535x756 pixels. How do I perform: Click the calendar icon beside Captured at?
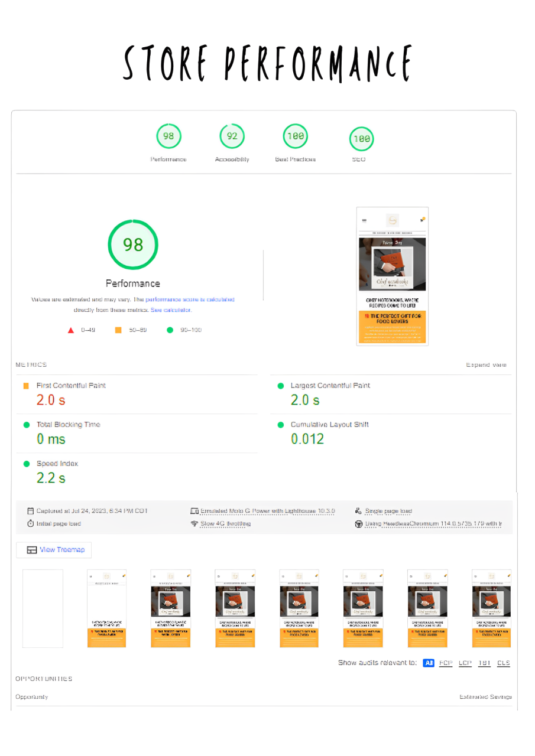pyautogui.click(x=31, y=511)
